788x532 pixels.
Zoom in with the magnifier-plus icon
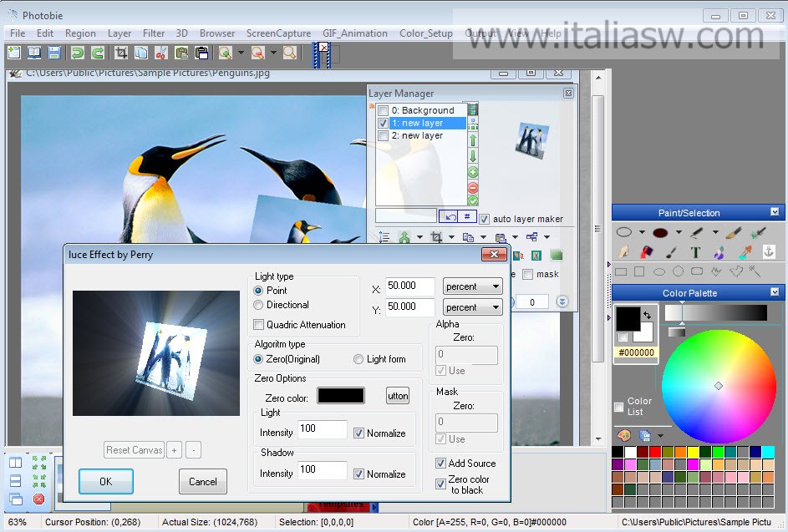coord(225,53)
